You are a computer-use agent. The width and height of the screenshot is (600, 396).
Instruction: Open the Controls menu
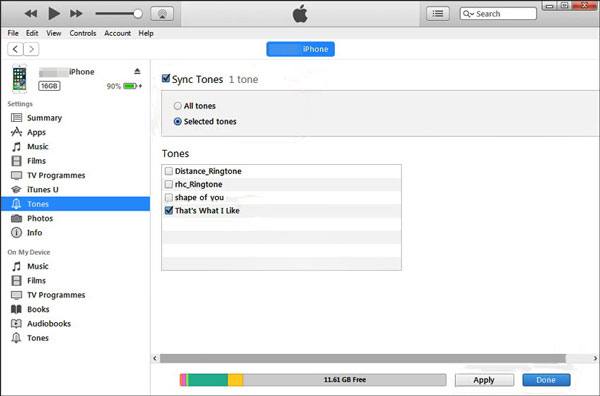click(83, 33)
